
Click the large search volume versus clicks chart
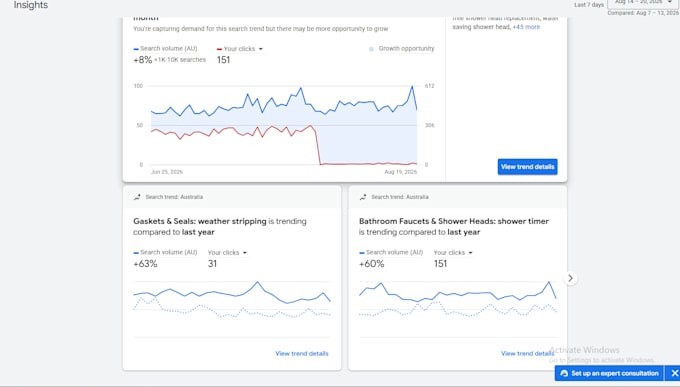point(284,126)
